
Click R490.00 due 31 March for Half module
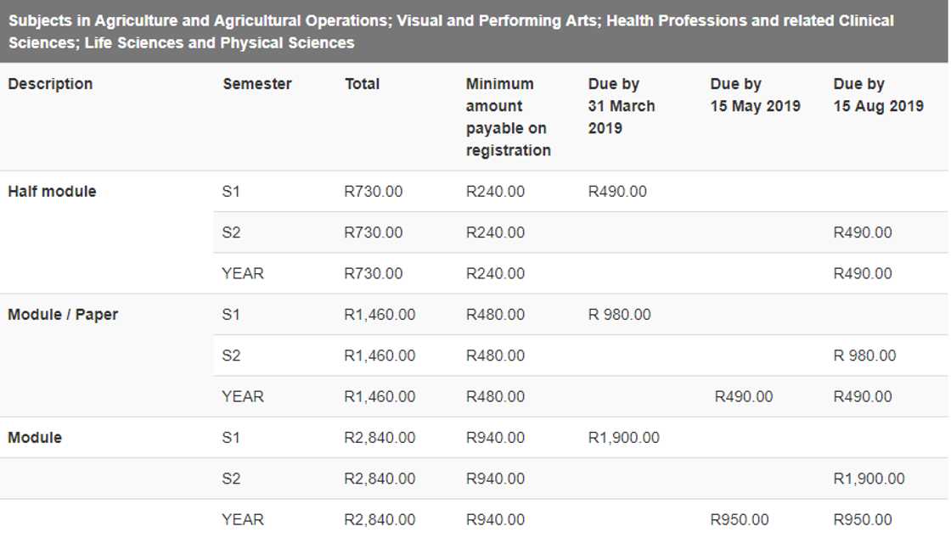pos(617,192)
